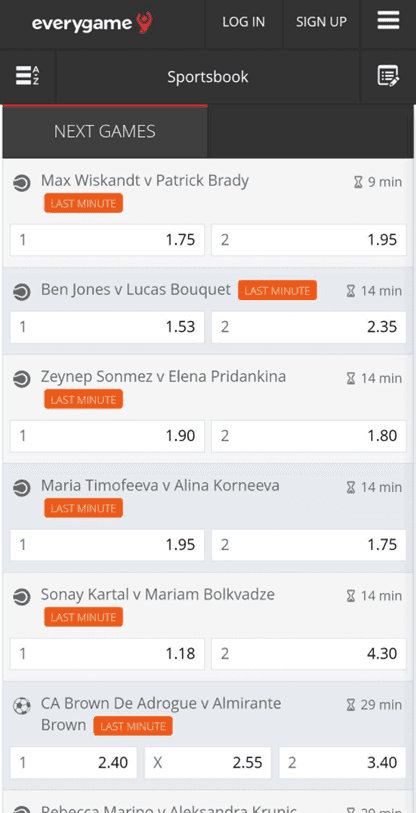This screenshot has width=416, height=813.
Task: Open the Sportsbook header title
Action: [207, 77]
